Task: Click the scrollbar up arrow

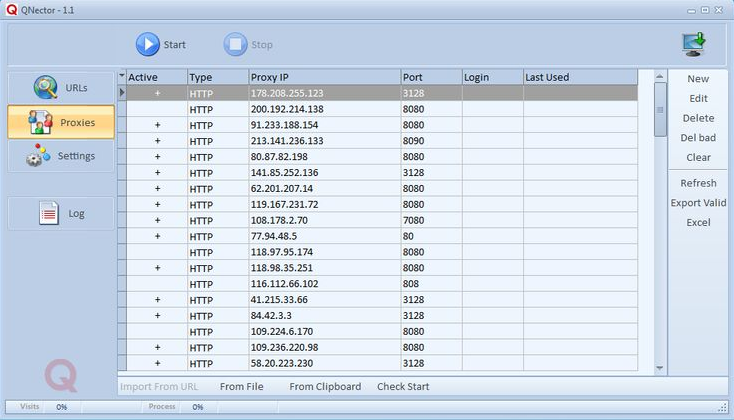Action: (660, 76)
